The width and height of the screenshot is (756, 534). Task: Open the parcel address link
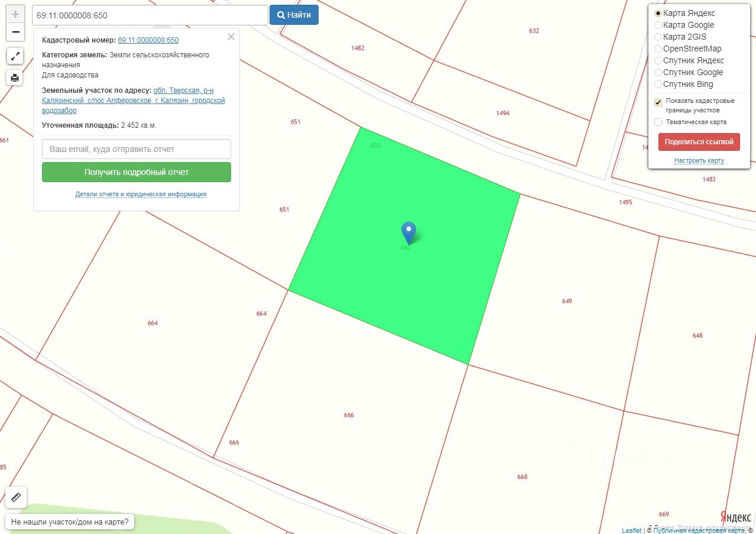tap(134, 101)
